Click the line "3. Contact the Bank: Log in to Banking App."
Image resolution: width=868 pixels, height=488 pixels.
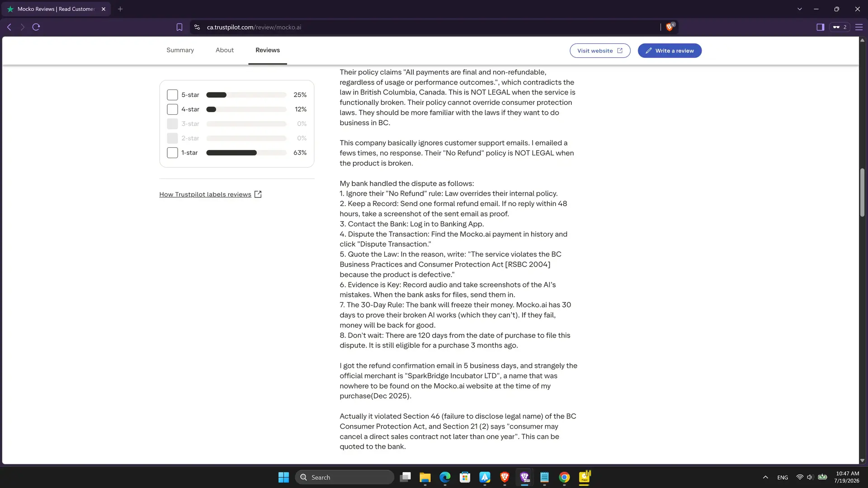(412, 224)
